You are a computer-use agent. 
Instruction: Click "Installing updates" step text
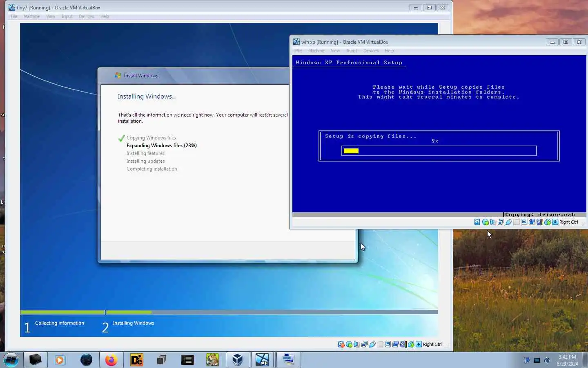coord(145,161)
